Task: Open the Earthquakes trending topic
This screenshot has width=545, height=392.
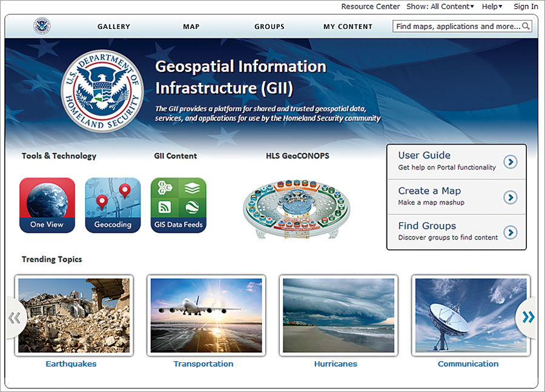Action: coord(71,364)
